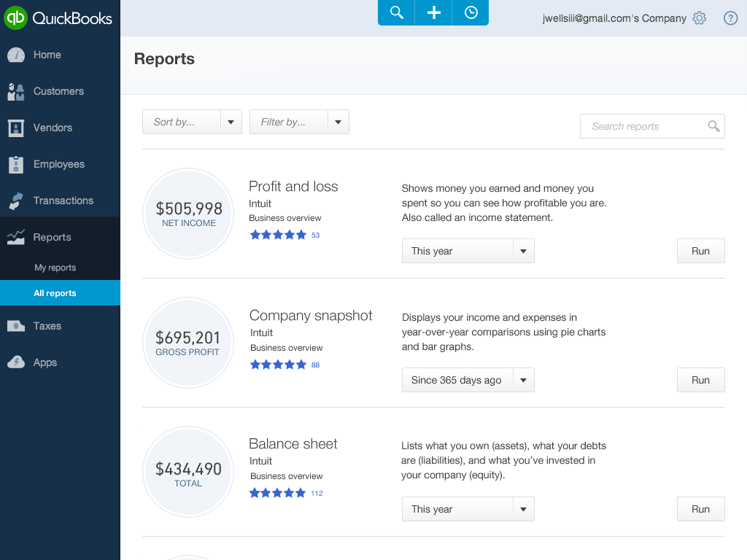Select My reports in the sidebar
The image size is (747, 560).
55,268
